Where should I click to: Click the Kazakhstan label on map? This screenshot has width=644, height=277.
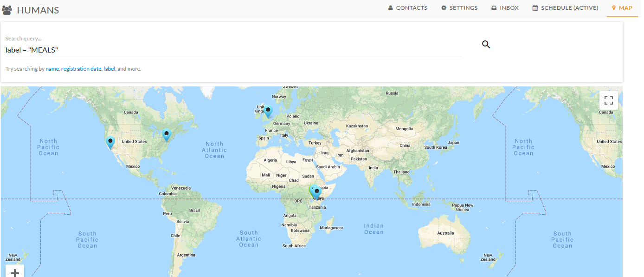pyautogui.click(x=357, y=126)
